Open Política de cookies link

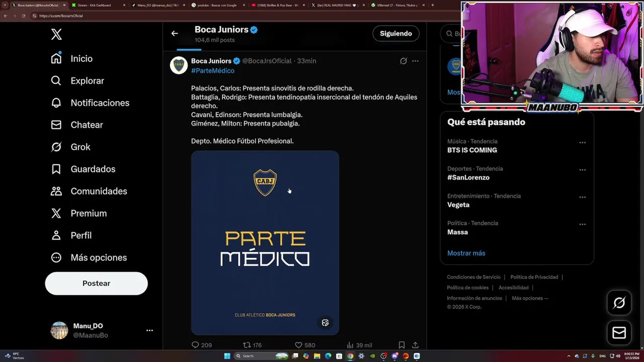click(x=467, y=288)
